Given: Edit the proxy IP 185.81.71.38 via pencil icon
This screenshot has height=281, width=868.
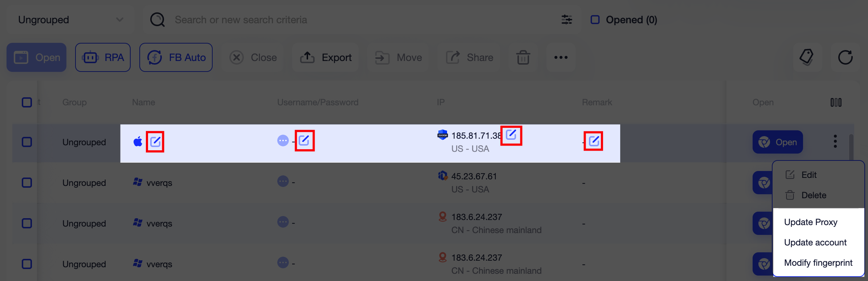Looking at the screenshot, I should (511, 135).
